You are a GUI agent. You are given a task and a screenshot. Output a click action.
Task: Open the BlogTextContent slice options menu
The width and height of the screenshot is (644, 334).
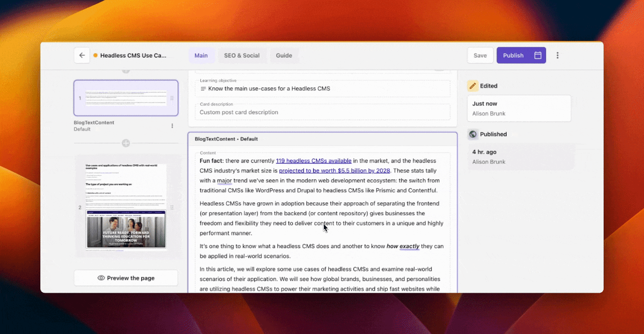172,125
